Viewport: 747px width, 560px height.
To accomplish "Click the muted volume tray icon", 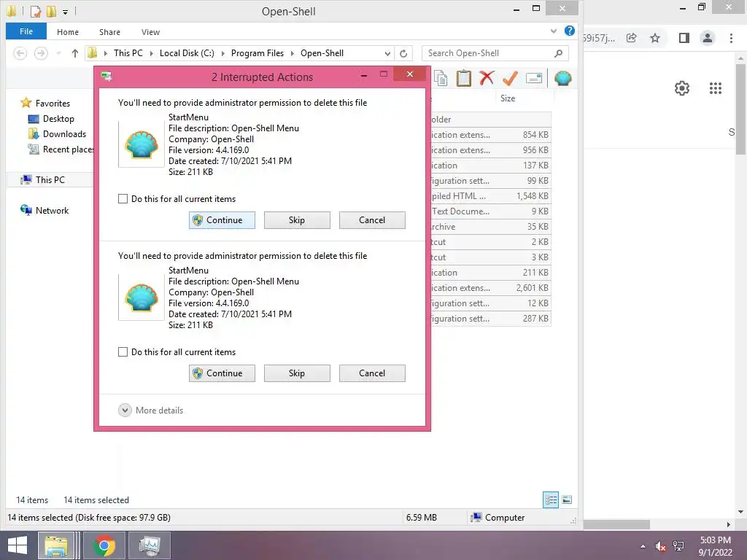I will pos(660,546).
